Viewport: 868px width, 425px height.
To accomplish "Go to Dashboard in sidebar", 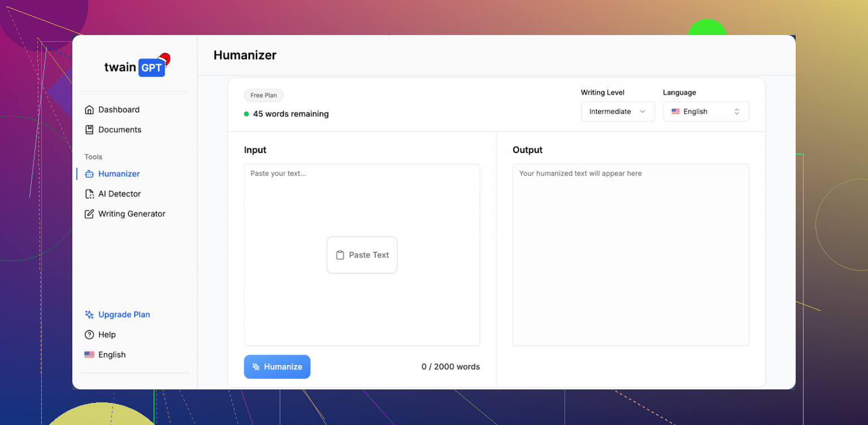I will 119,110.
